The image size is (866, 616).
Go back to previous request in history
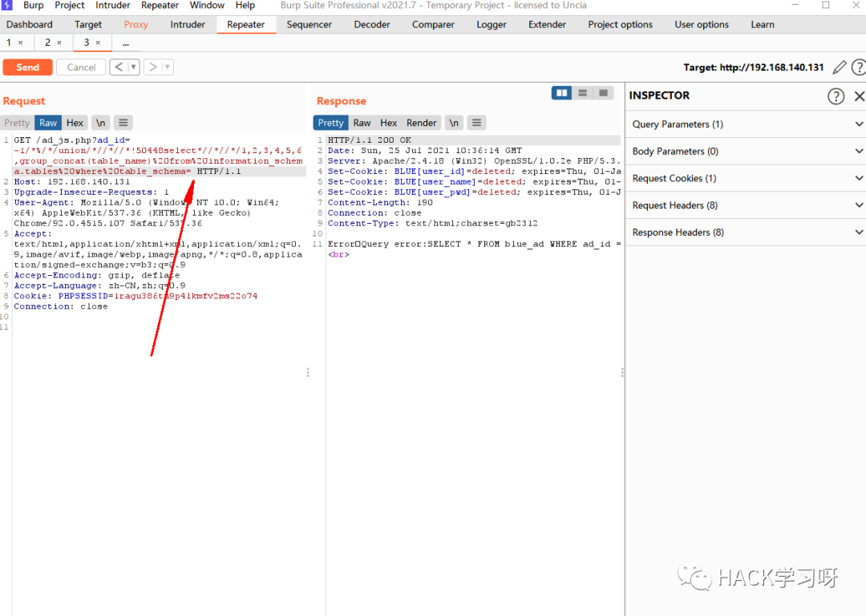click(119, 67)
